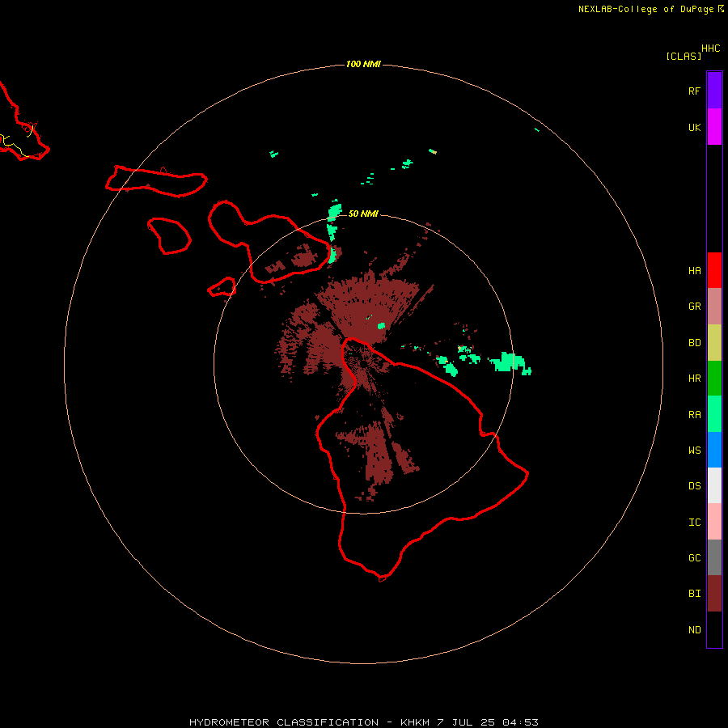The image size is (728, 728).
Task: Click the RF purple legend swatch
Action: [714, 91]
